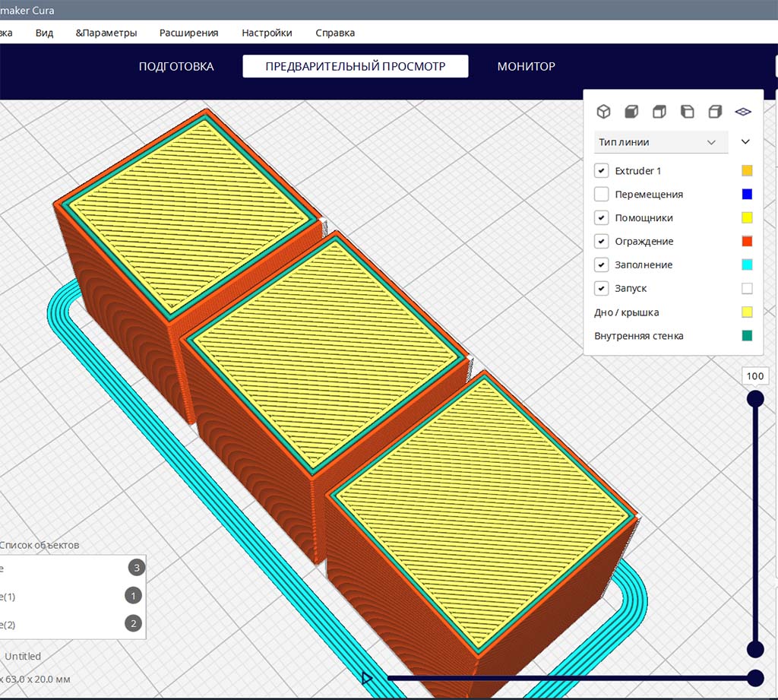The image size is (778, 700).
Task: Enable the Перемещения checkbox
Action: click(x=602, y=195)
